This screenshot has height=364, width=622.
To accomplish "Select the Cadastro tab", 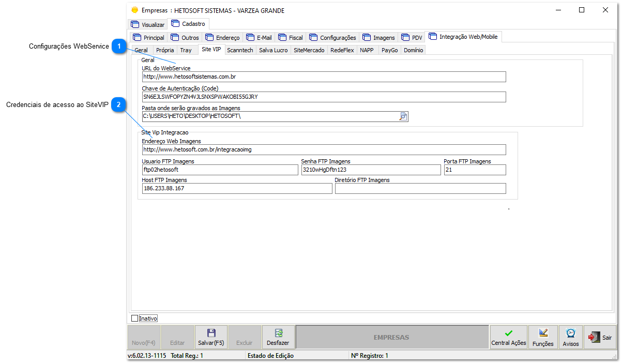I will click(x=189, y=23).
